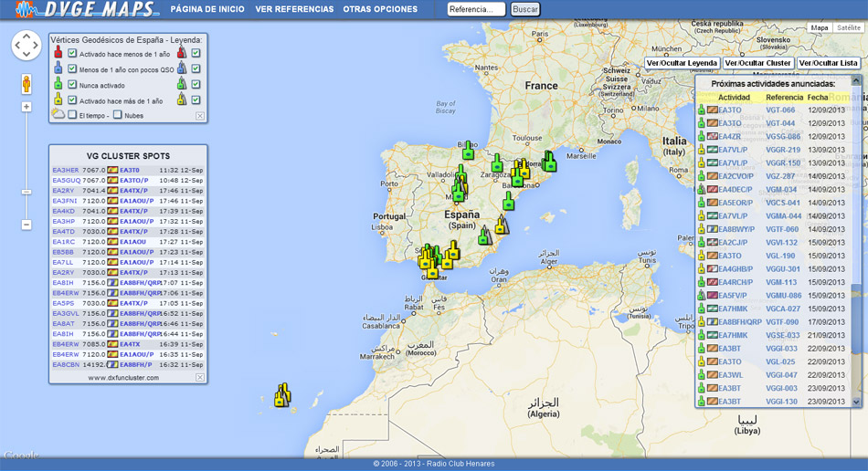Viewport: 868px width, 471px height.
Task: Click the Buscar button
Action: coord(524,9)
